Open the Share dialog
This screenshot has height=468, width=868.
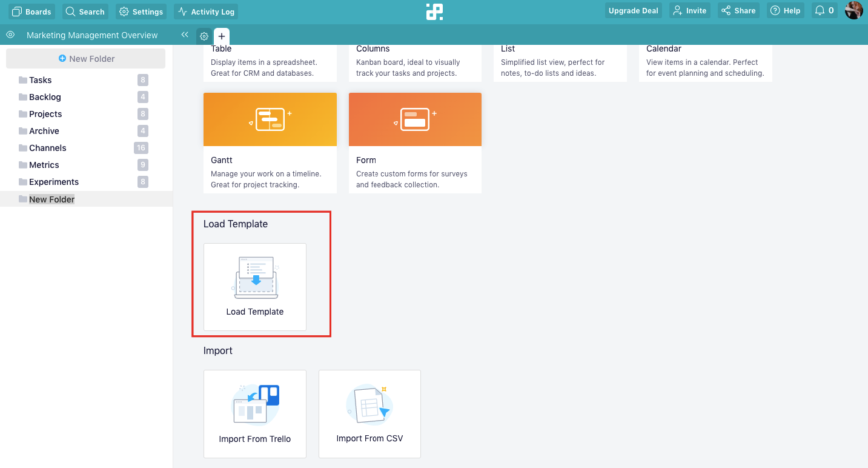738,10
